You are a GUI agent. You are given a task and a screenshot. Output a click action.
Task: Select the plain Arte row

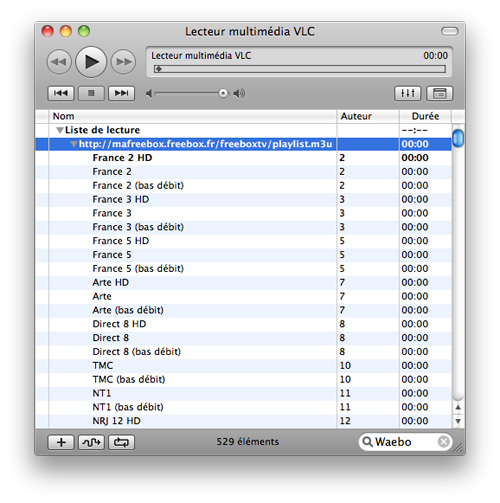243,296
